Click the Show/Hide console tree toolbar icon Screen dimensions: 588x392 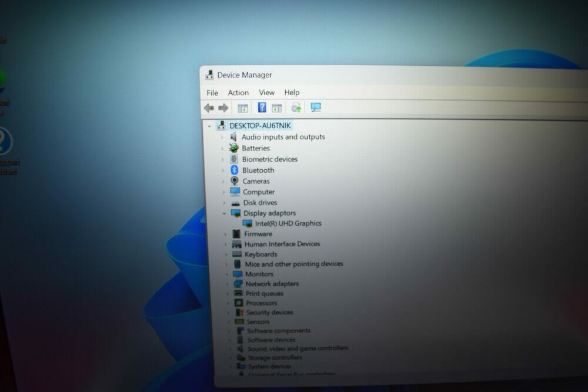pyautogui.click(x=243, y=108)
